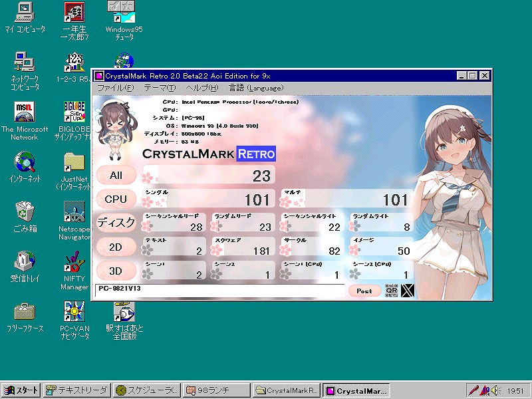The image size is (532, 399).
Task: Click the 1-2-3 R5J shortcut icon
Action: [x=74, y=67]
